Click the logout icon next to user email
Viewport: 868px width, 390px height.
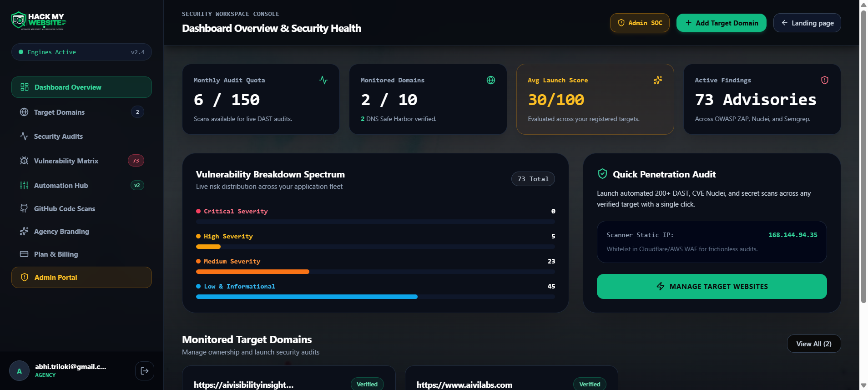click(x=145, y=371)
